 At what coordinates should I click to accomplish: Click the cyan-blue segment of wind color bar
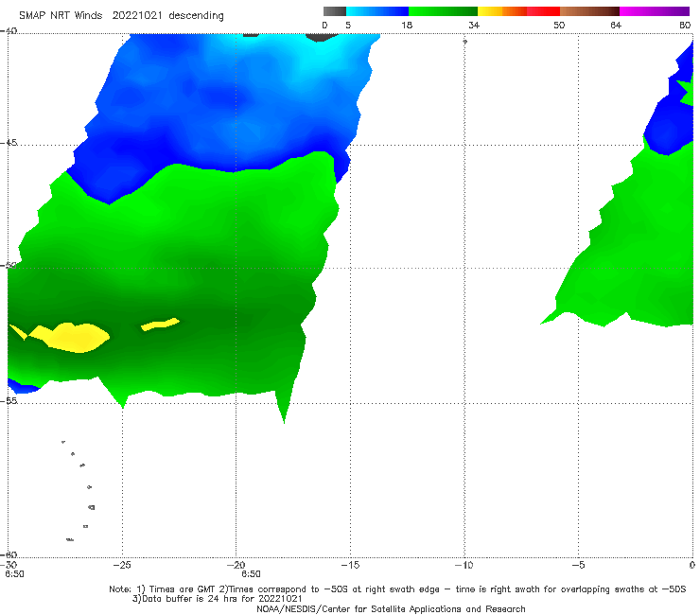(377, 11)
